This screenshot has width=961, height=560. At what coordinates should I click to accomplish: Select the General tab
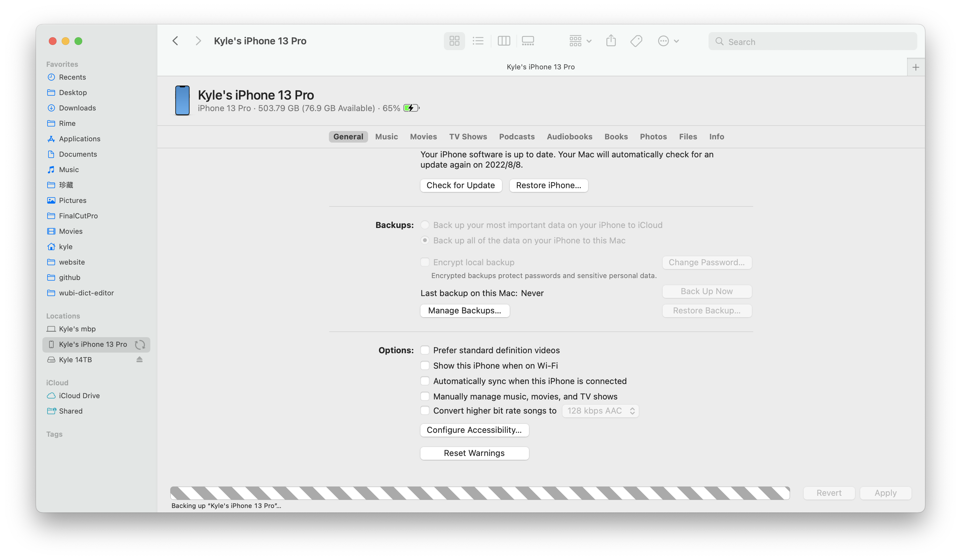tap(348, 136)
